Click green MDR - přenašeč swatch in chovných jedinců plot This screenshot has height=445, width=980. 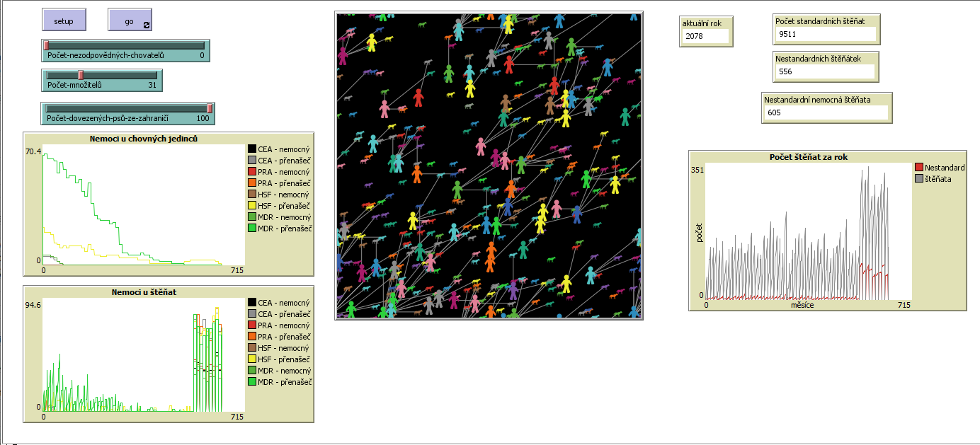pos(252,229)
